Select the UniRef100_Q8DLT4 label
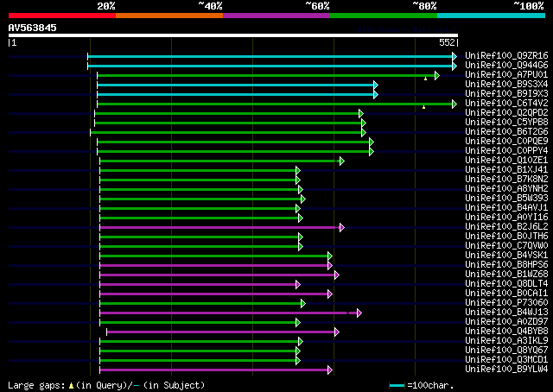Viewport: 553px width, 392px height. tap(506, 284)
